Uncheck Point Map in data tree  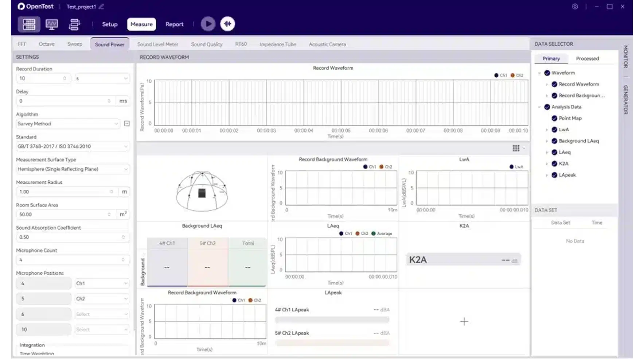[554, 118]
